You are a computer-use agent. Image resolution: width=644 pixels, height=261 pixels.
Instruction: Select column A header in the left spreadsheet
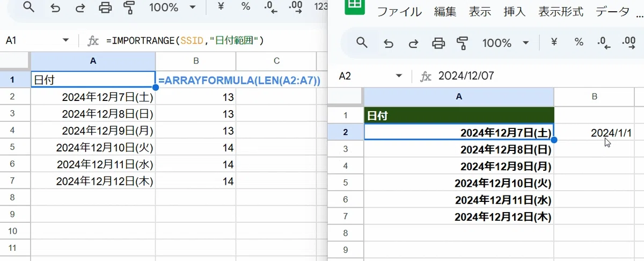(93, 61)
